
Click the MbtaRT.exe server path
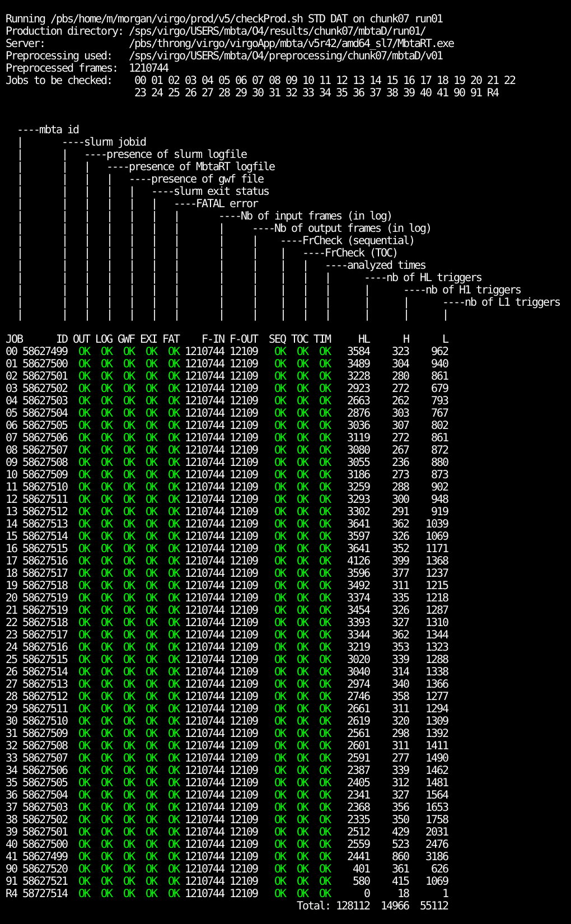pos(291,43)
